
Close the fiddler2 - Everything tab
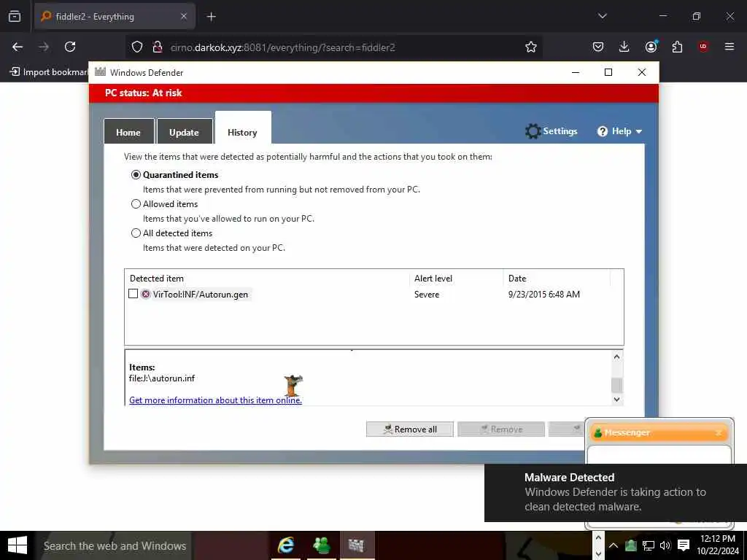184,17
